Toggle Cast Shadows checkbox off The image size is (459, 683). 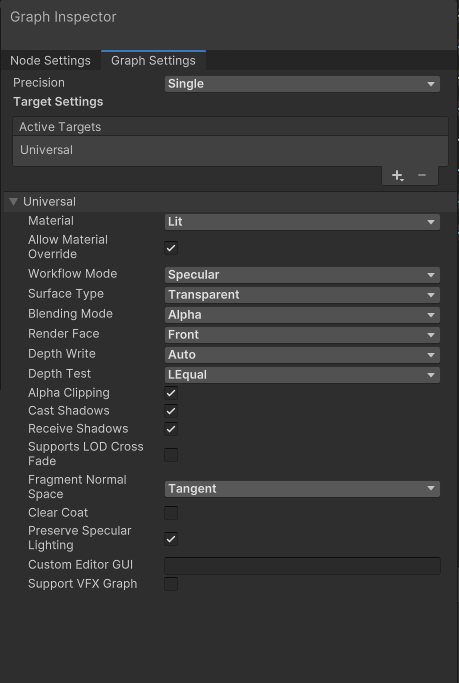pyautogui.click(x=171, y=411)
